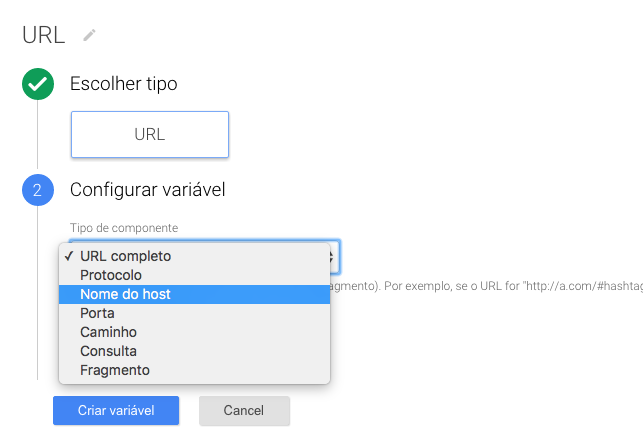Choose Caminho component type
This screenshot has width=643, height=446.
click(x=108, y=332)
